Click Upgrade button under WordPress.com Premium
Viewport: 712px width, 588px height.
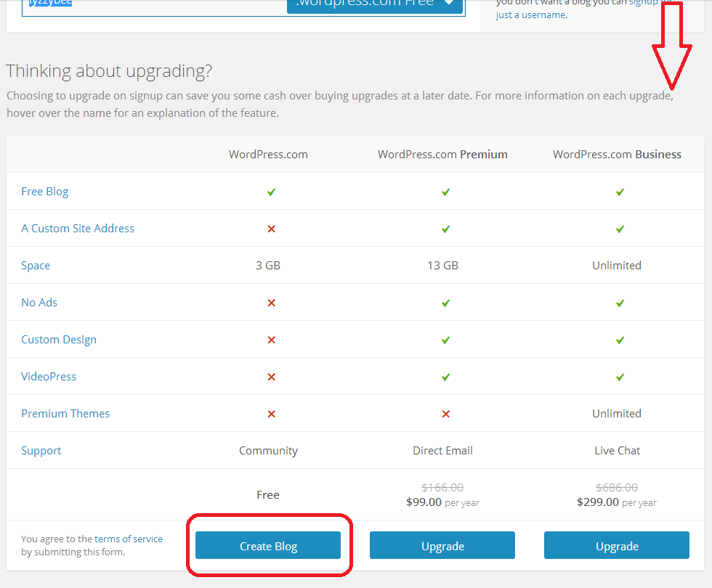(442, 546)
